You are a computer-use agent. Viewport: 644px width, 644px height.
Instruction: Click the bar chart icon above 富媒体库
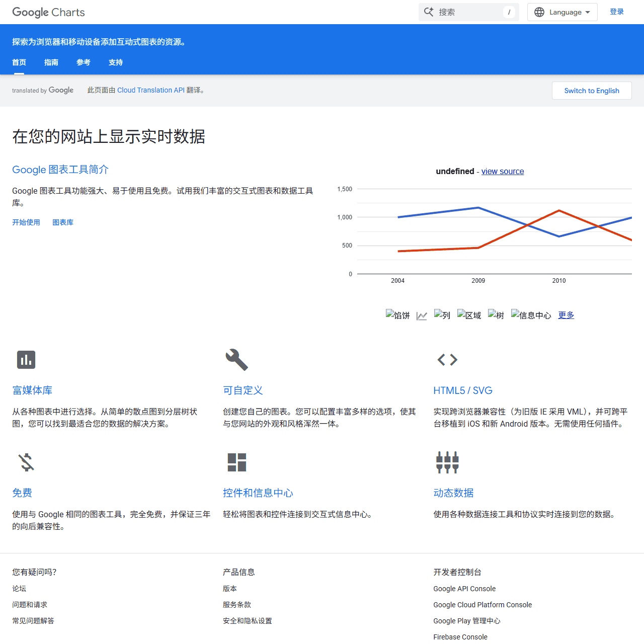pos(26,359)
